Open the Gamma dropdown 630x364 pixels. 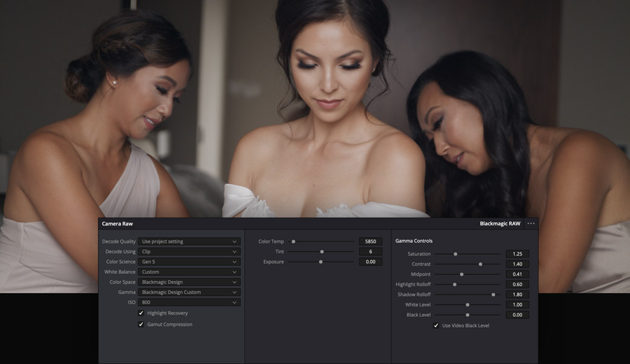pos(189,292)
